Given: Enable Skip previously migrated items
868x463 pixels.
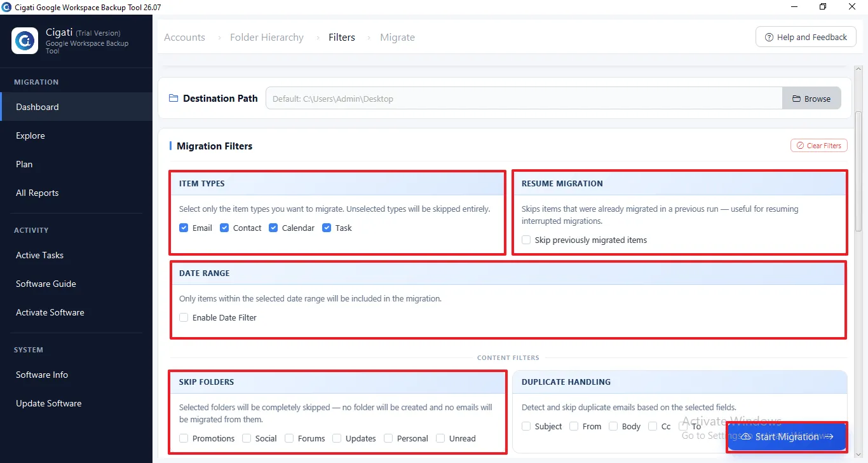Looking at the screenshot, I should coord(526,240).
